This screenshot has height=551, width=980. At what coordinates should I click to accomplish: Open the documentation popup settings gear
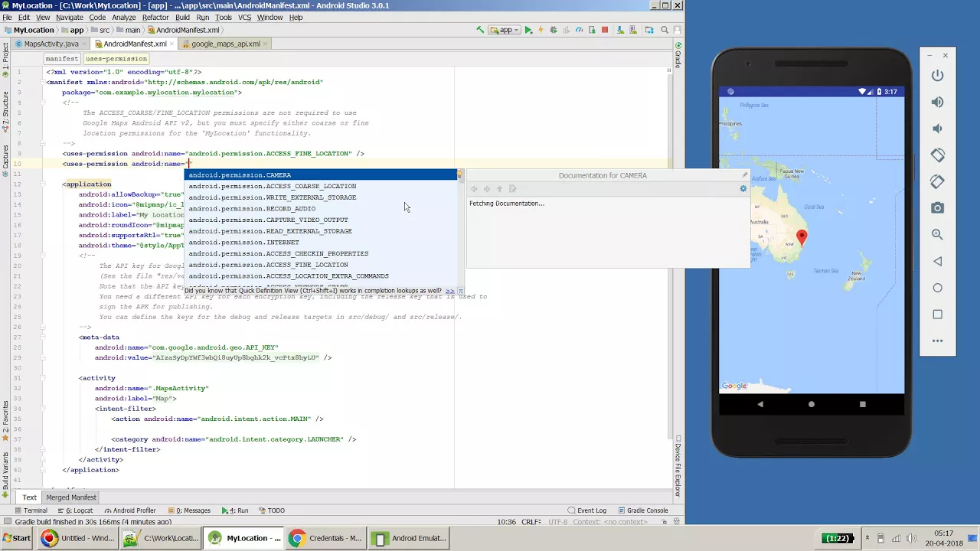pyautogui.click(x=743, y=188)
